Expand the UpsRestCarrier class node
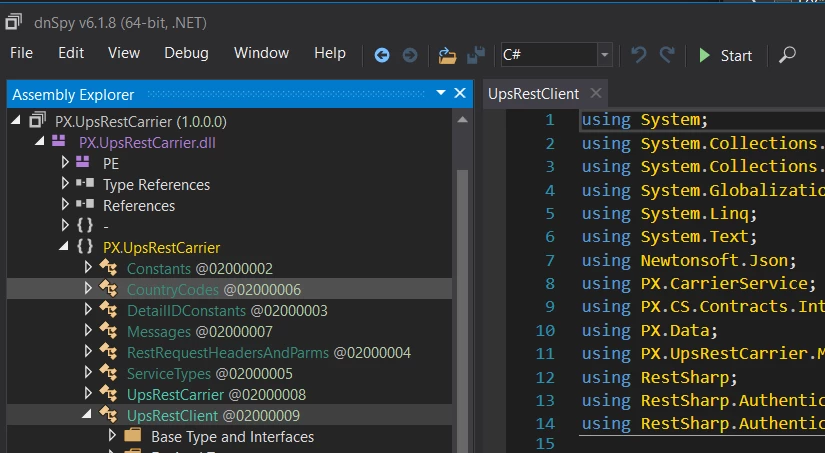Screen dimensions: 825x453 pyautogui.click(x=88, y=394)
